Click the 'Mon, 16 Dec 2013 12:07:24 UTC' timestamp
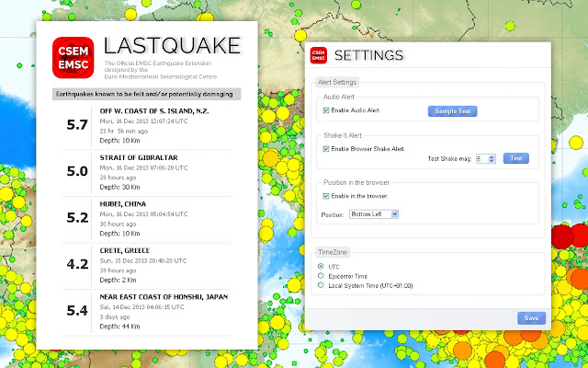This screenshot has height=368, width=588. pyautogui.click(x=143, y=121)
